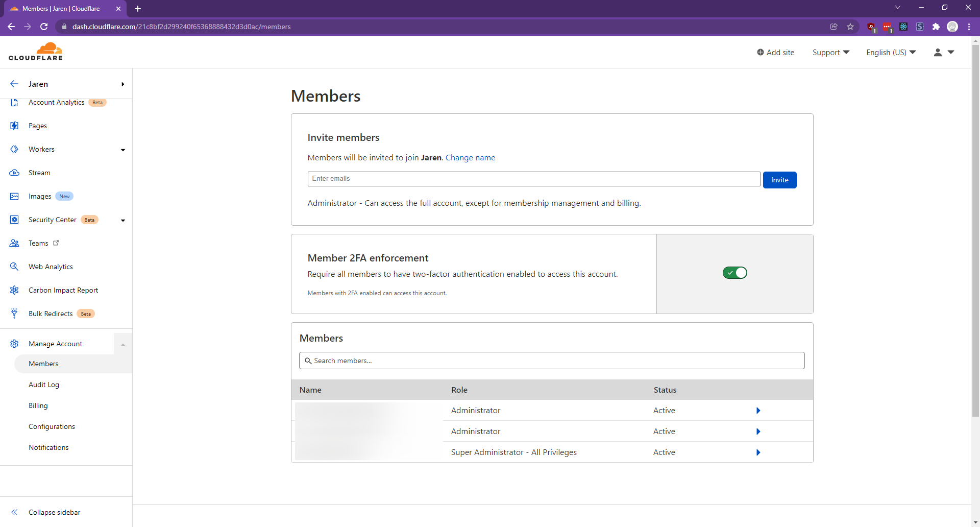
Task: Click the Change name link
Action: coord(470,157)
